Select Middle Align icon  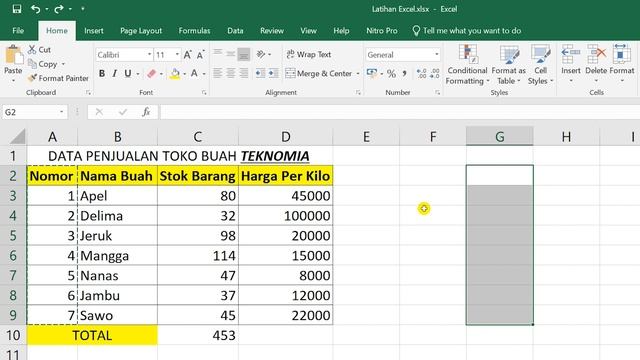231,53
